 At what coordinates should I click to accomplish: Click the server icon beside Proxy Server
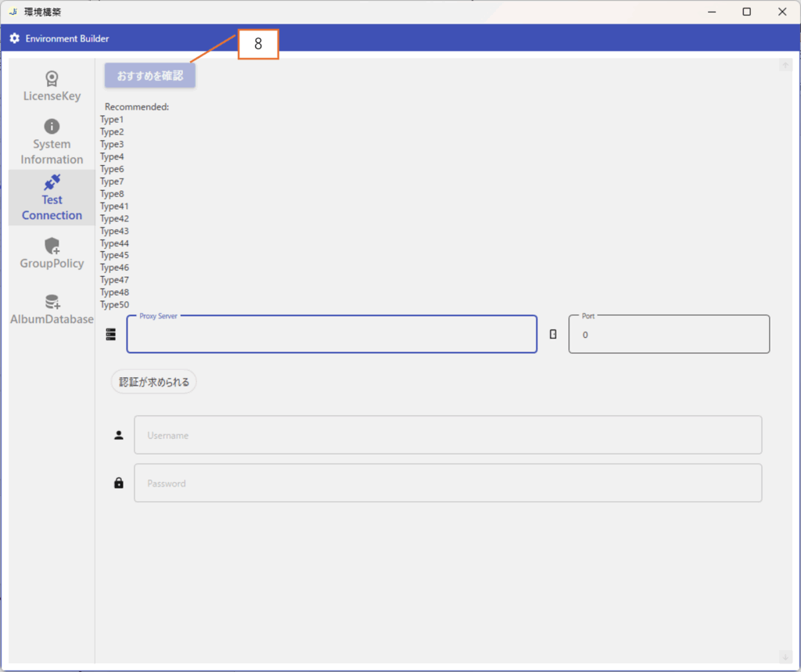[110, 334]
